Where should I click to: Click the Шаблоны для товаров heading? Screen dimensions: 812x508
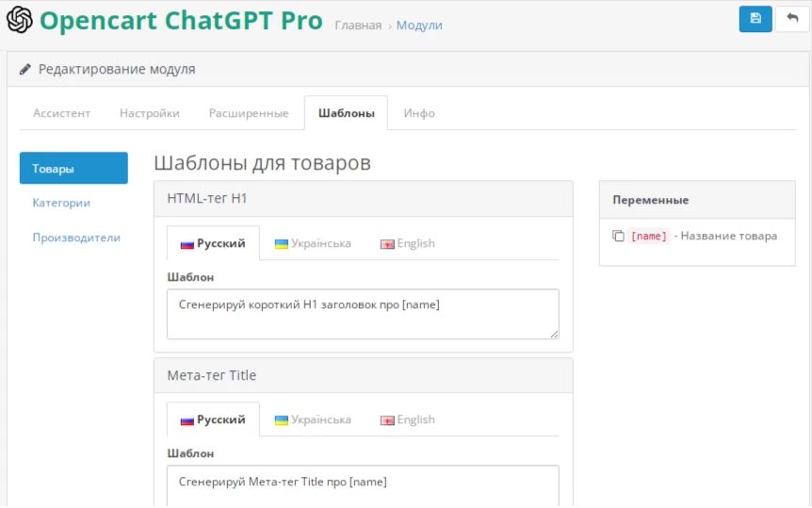[262, 163]
